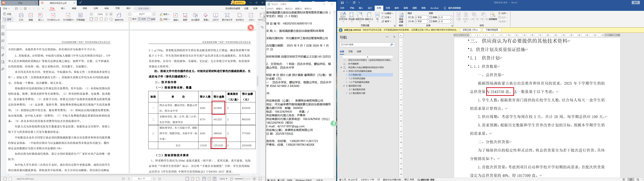Select the '1.2 供货保证措施' heading in navigation
This screenshot has height=181, width=644.
tap(357, 78)
